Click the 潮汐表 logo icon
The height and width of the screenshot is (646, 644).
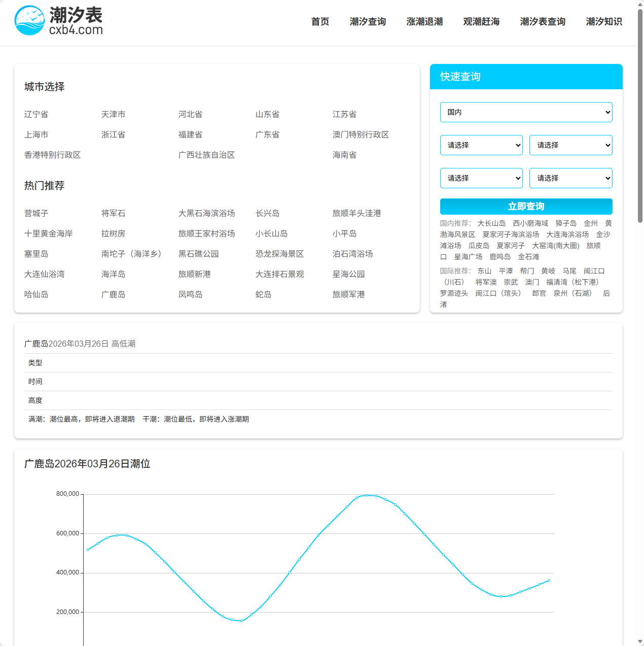tap(29, 21)
